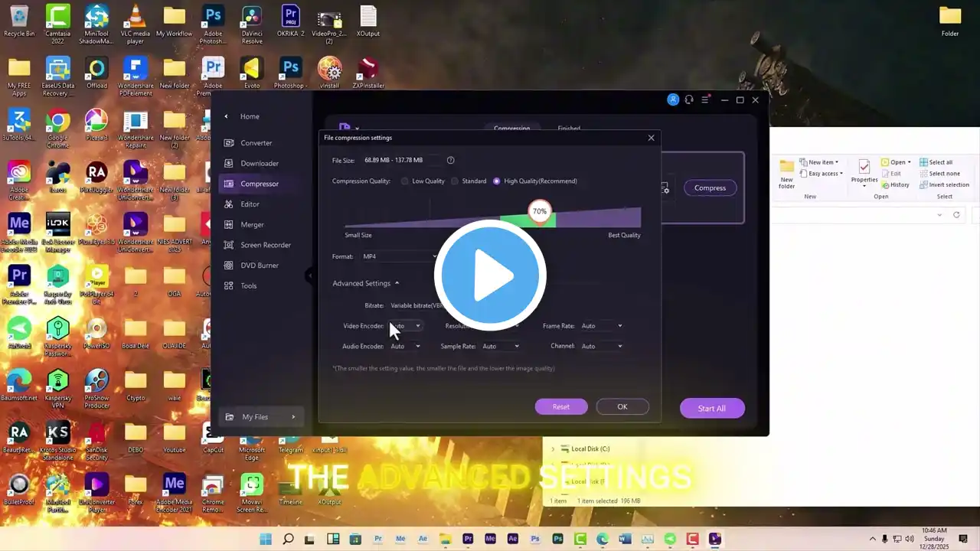Launch DaVinci Resolve desktop shortcut
Image resolution: width=980 pixels, height=551 pixels.
[x=252, y=24]
